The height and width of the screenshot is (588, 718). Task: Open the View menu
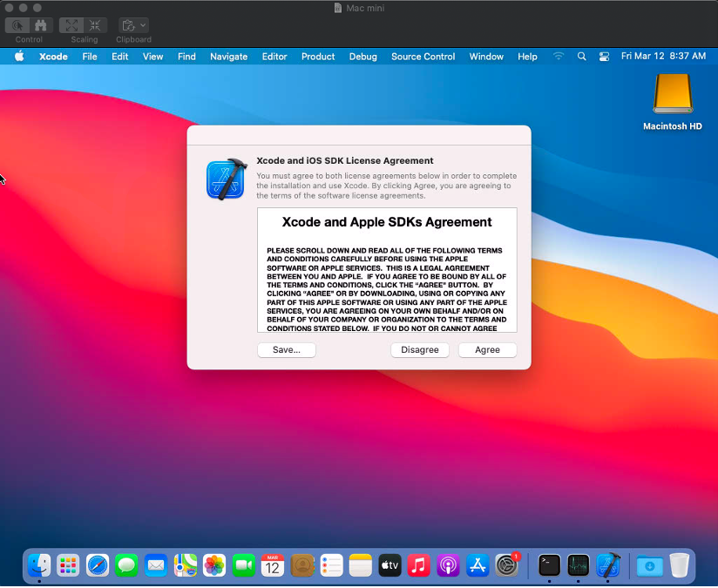pyautogui.click(x=153, y=57)
